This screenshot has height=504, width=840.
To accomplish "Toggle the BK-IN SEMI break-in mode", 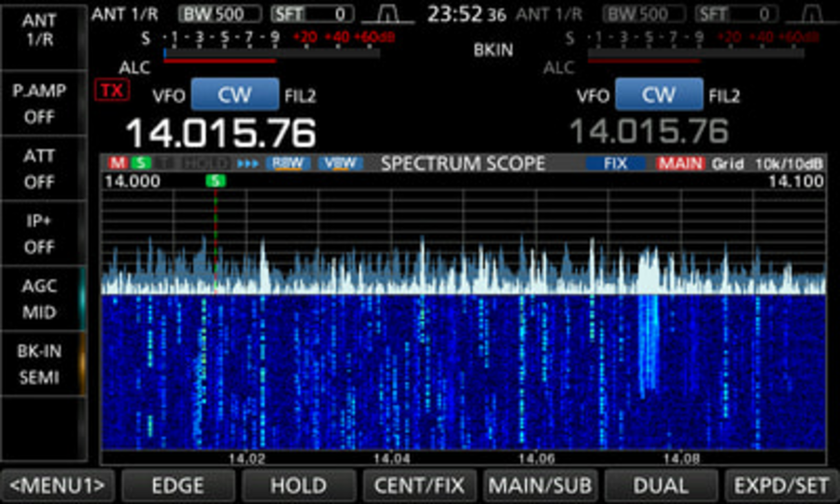I will point(43,363).
